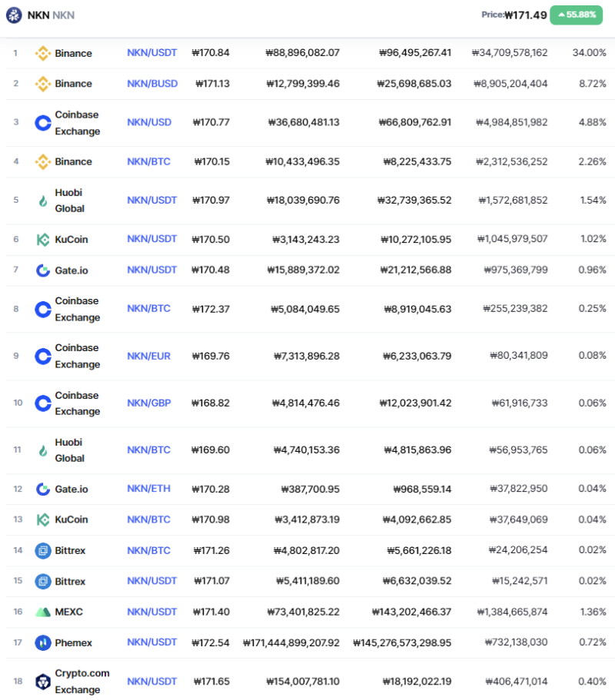Click the NKN title text in header

click(38, 15)
